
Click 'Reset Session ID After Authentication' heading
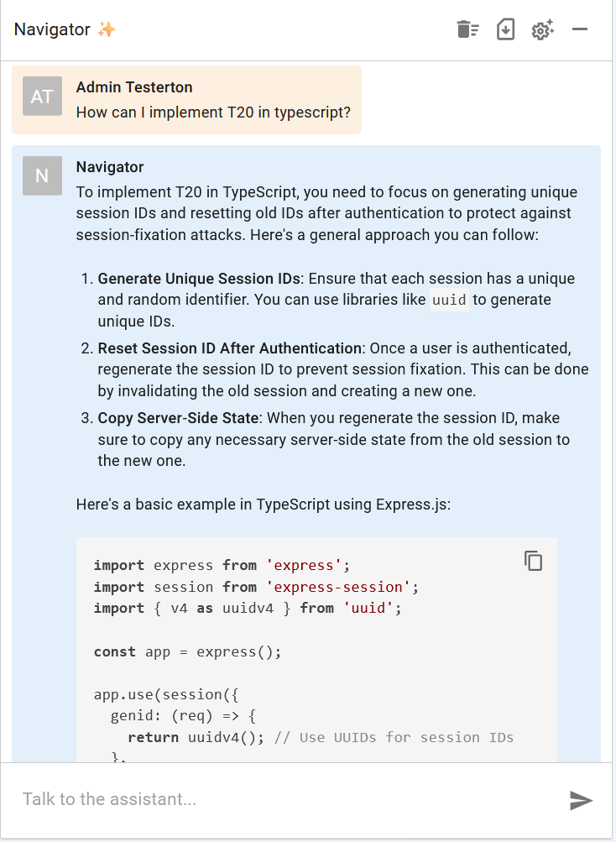pyautogui.click(x=229, y=348)
